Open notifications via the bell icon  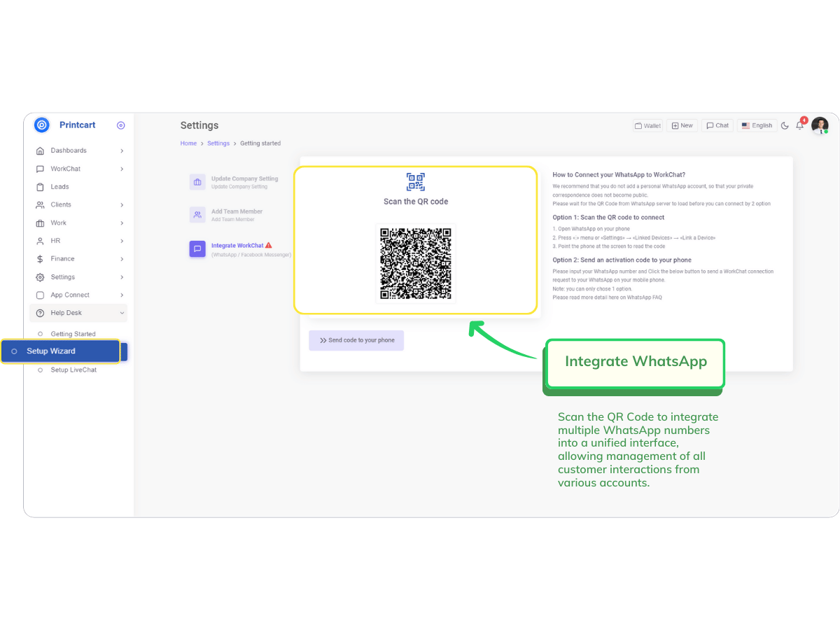coord(800,125)
